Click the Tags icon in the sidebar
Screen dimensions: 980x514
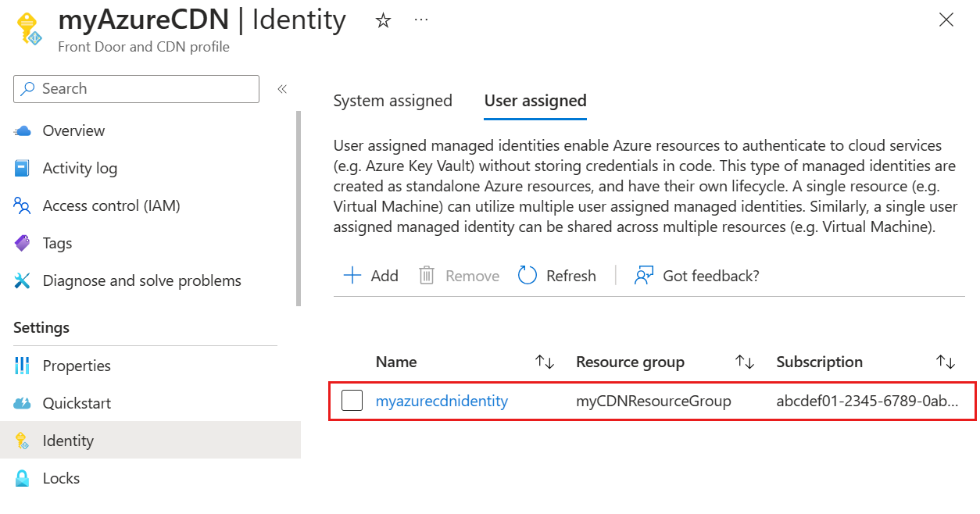24,243
